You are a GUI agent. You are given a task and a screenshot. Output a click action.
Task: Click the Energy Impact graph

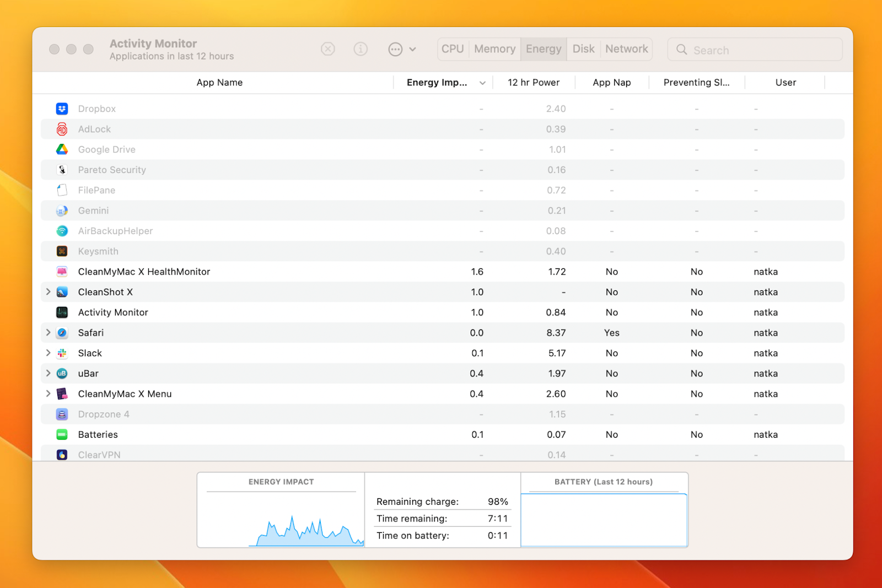click(281, 519)
